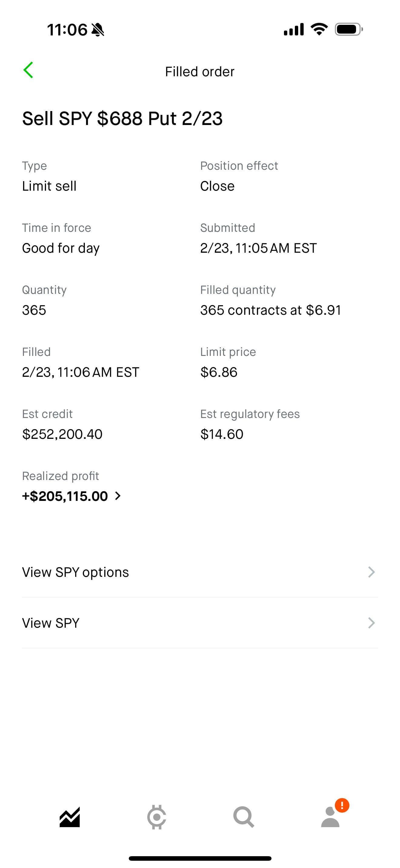Tap chevron on the View SPY row
400x868 pixels.
click(371, 623)
